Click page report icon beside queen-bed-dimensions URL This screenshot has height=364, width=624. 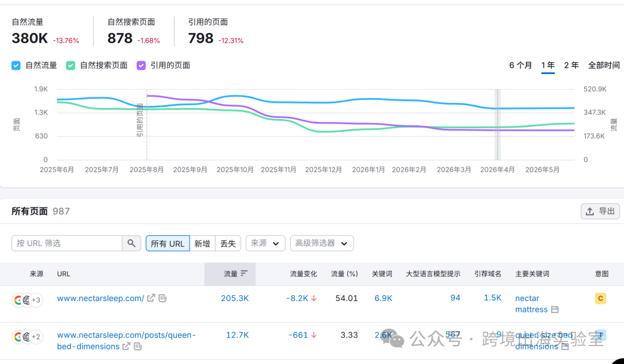(x=138, y=346)
